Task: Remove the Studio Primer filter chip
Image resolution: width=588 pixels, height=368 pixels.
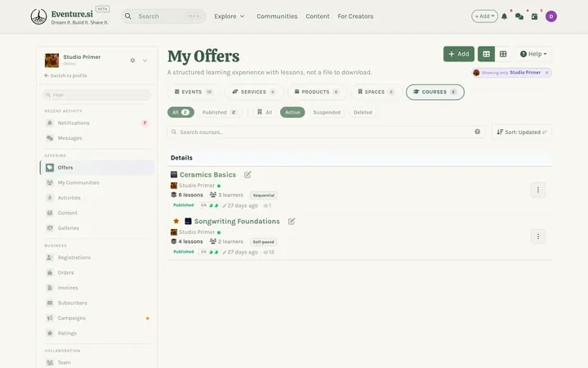Action: (546, 73)
